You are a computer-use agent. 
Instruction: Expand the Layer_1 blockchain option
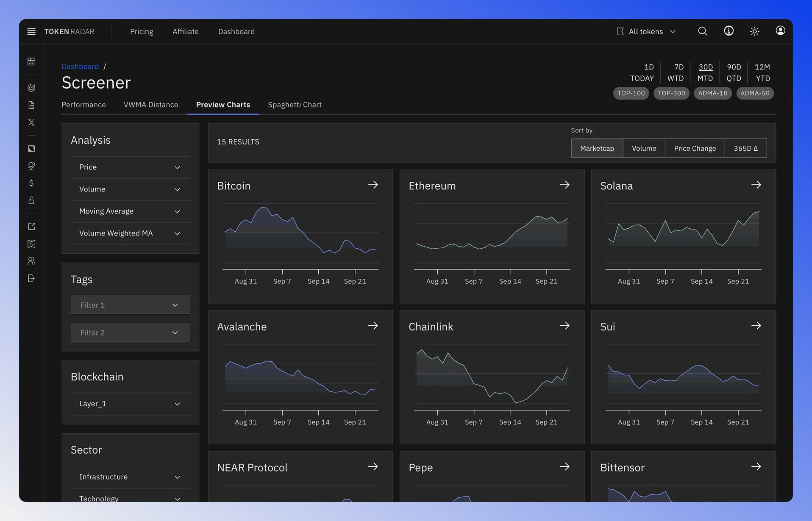(130, 404)
